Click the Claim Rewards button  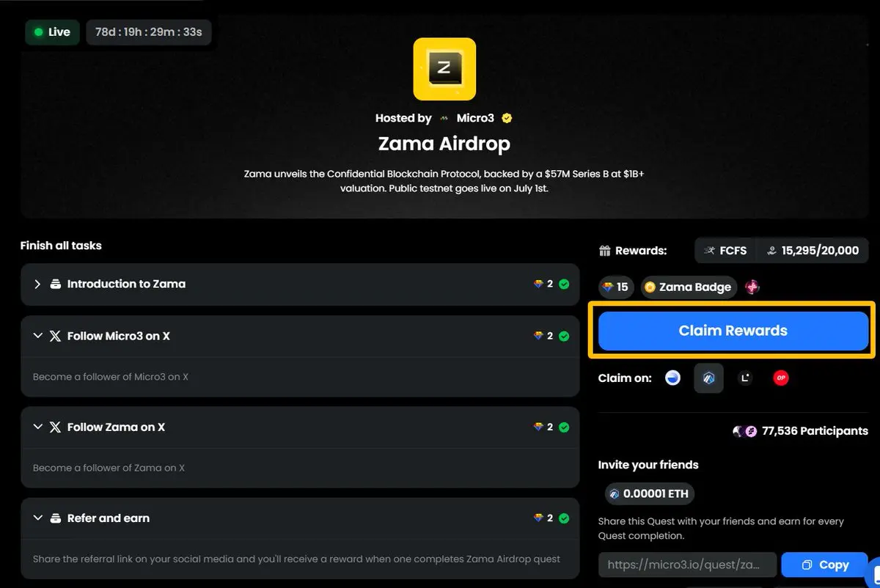(x=733, y=331)
